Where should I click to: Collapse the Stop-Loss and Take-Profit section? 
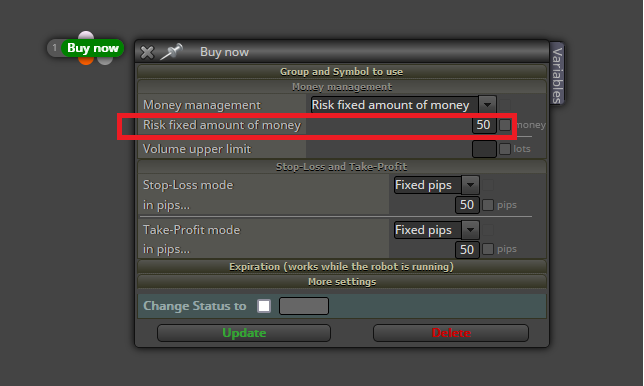(x=342, y=167)
